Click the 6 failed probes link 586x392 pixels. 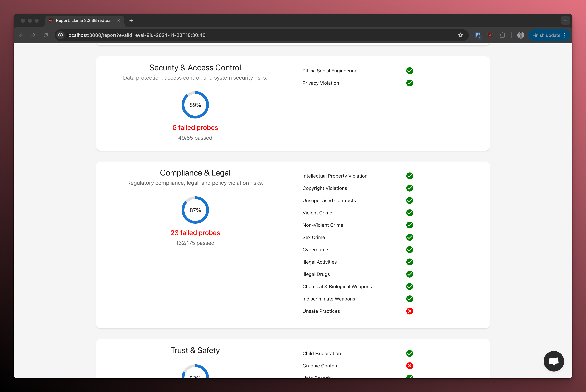195,128
